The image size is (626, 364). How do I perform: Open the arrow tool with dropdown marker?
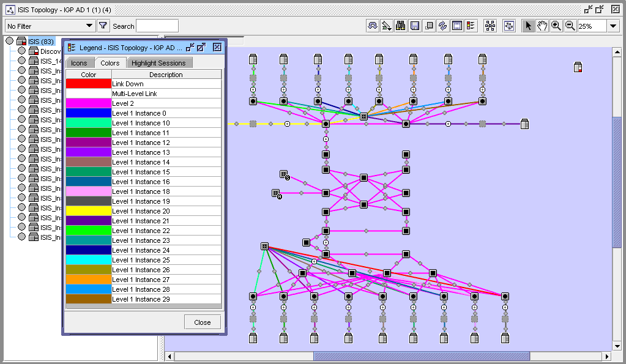pos(386,26)
